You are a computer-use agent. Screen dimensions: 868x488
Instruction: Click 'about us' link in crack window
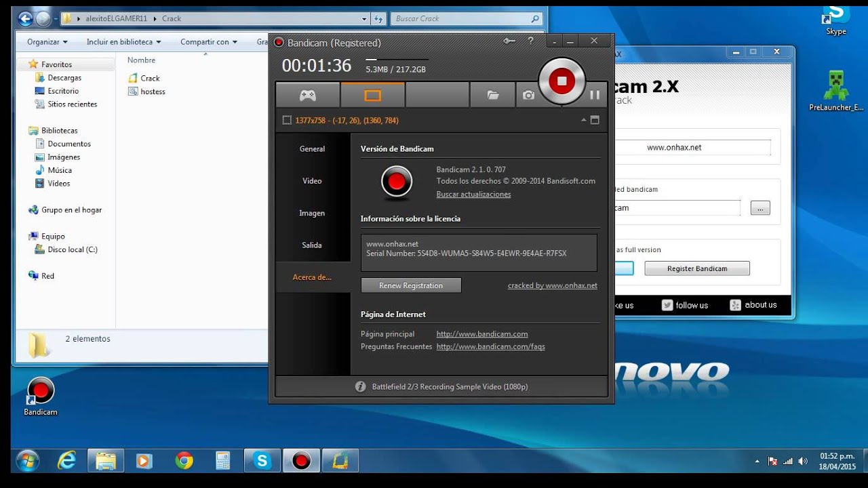pos(753,305)
